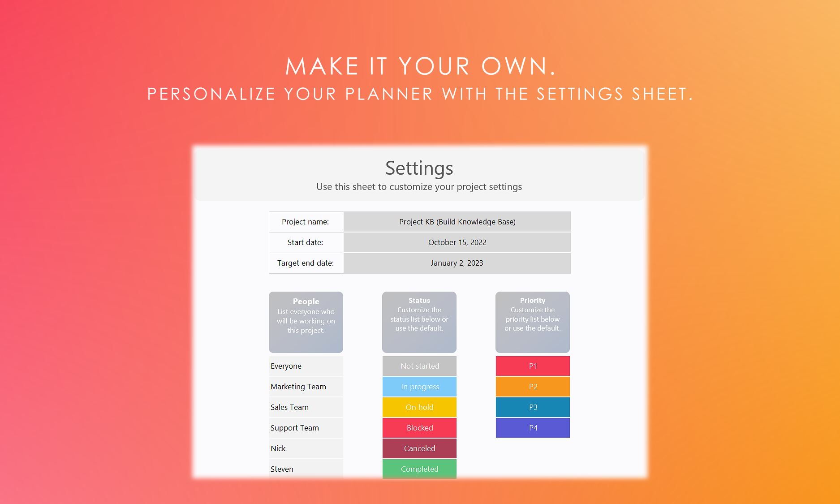Select the purple P4 priority cell
The height and width of the screenshot is (504, 840).
pos(533,428)
